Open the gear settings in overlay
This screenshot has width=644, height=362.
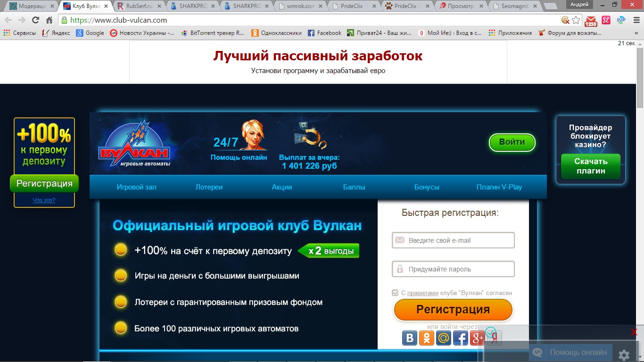tap(624, 355)
